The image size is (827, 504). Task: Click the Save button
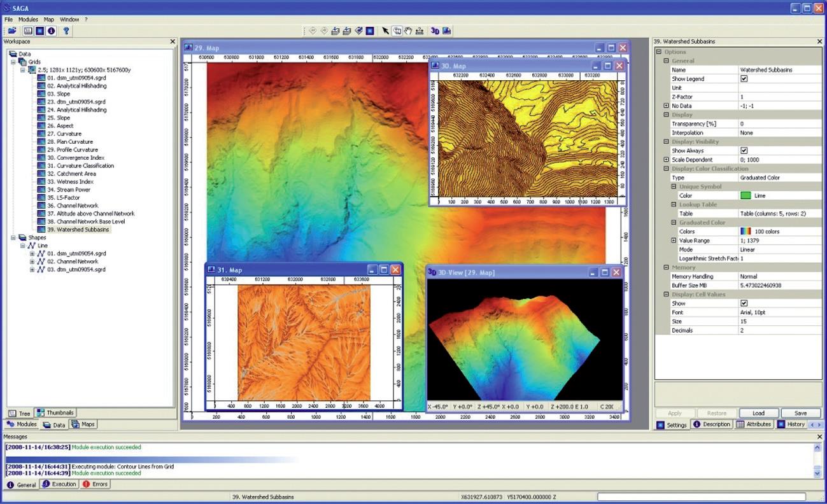click(800, 413)
